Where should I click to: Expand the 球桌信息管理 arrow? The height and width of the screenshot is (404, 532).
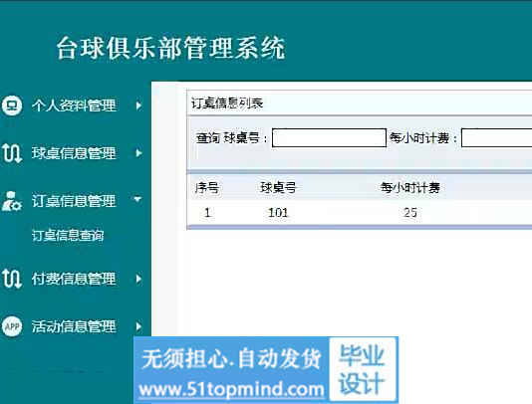click(138, 153)
